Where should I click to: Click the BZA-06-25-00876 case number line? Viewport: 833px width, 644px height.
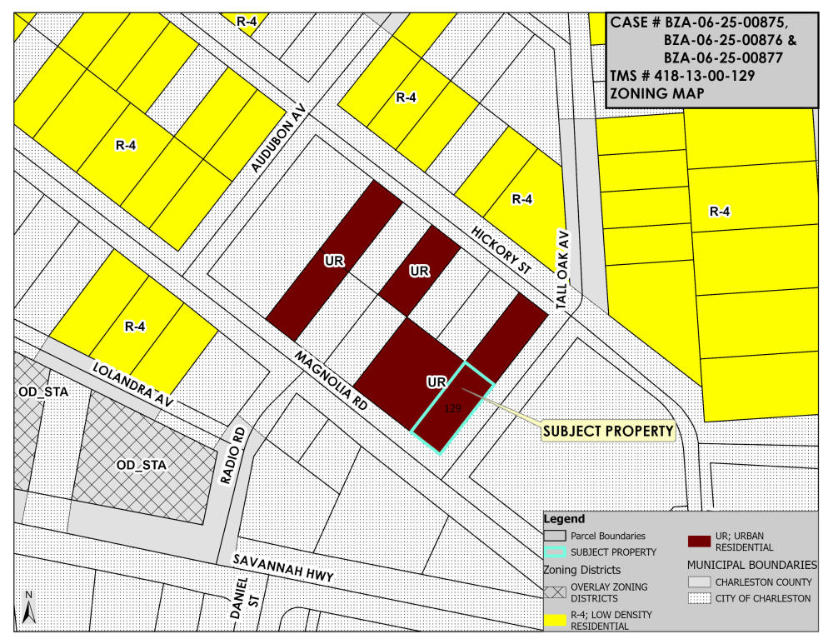(730, 40)
